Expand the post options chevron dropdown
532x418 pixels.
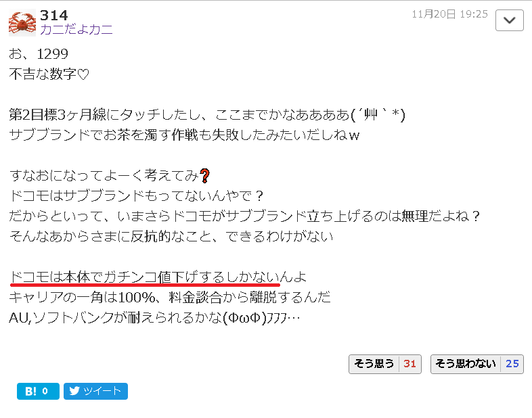pyautogui.click(x=509, y=21)
